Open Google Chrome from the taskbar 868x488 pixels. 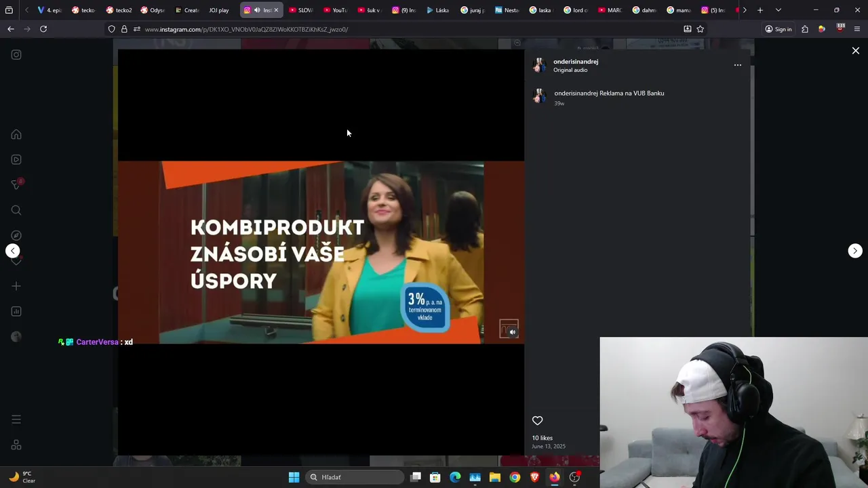tap(515, 477)
